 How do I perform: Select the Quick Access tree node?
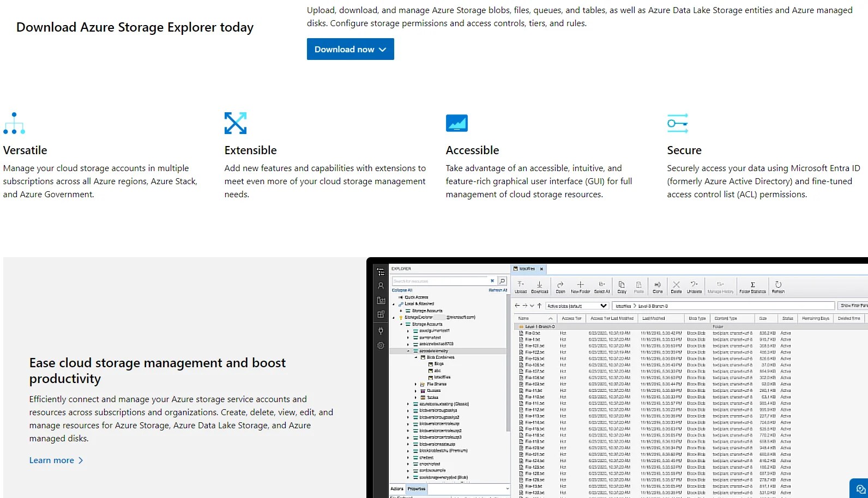[417, 297]
